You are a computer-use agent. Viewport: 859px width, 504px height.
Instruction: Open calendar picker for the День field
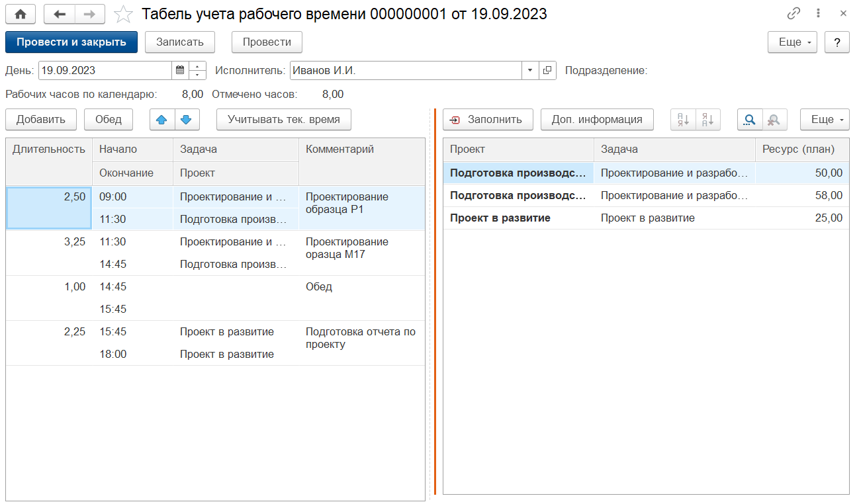180,71
